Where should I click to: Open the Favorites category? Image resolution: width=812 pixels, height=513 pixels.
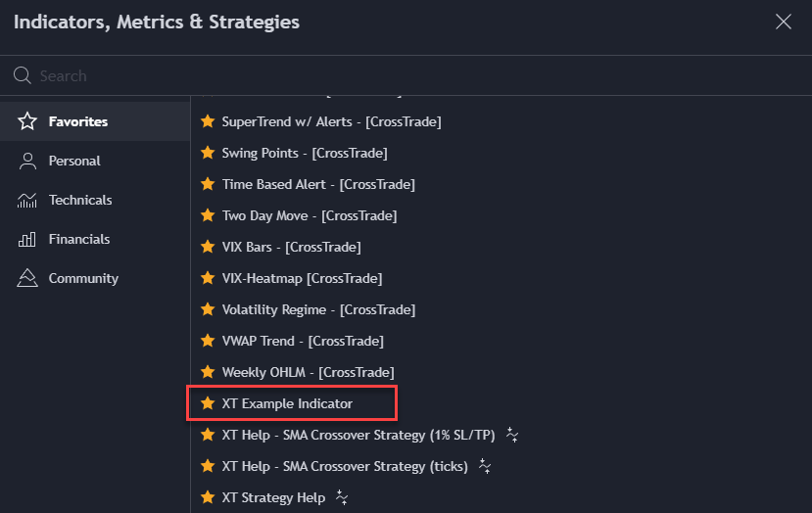tap(77, 122)
